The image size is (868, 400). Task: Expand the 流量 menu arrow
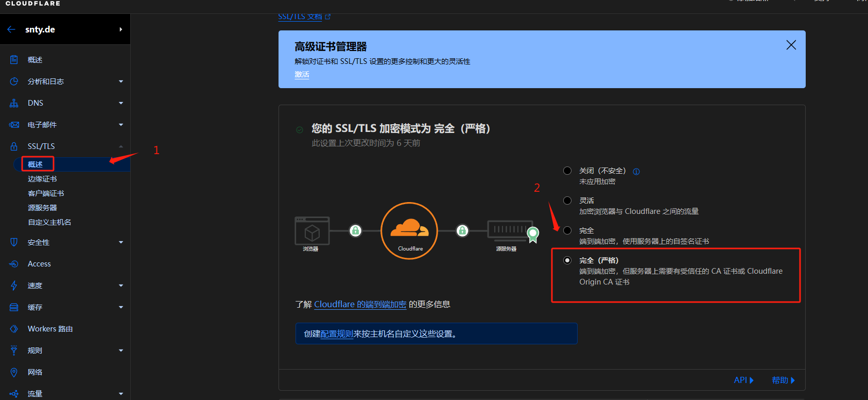coord(121,394)
